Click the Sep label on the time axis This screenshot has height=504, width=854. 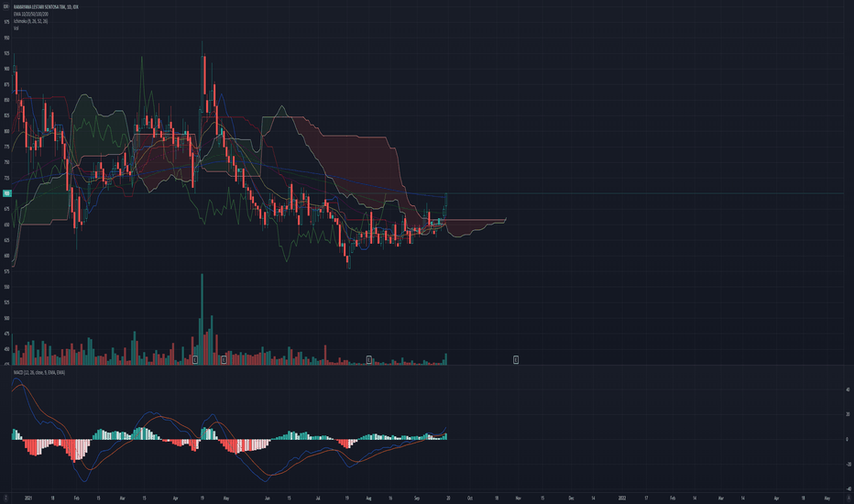417,498
